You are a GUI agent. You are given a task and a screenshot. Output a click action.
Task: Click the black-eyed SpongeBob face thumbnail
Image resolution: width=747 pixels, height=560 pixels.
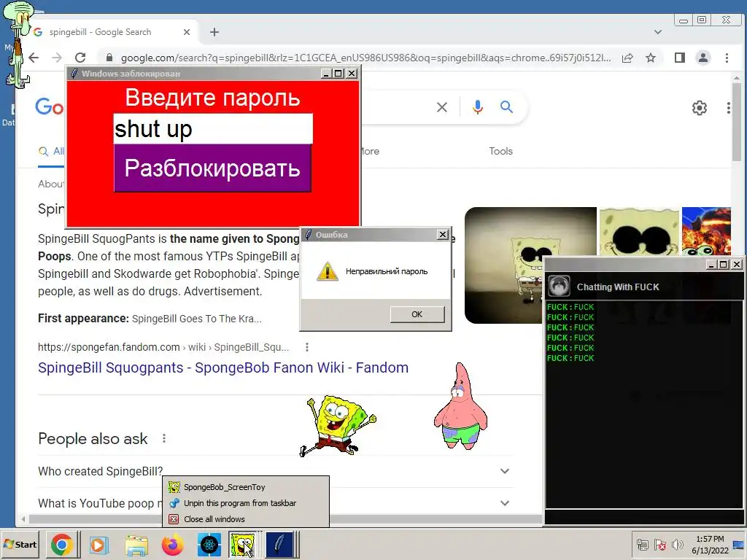639,233
